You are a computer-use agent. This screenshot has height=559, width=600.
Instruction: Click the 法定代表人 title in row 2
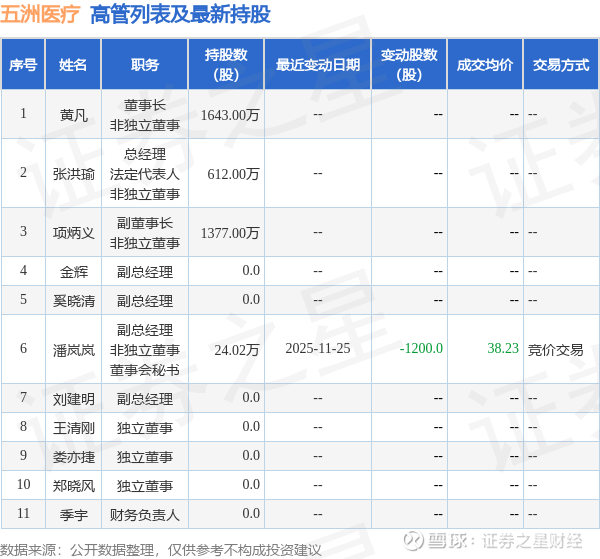[x=145, y=174]
